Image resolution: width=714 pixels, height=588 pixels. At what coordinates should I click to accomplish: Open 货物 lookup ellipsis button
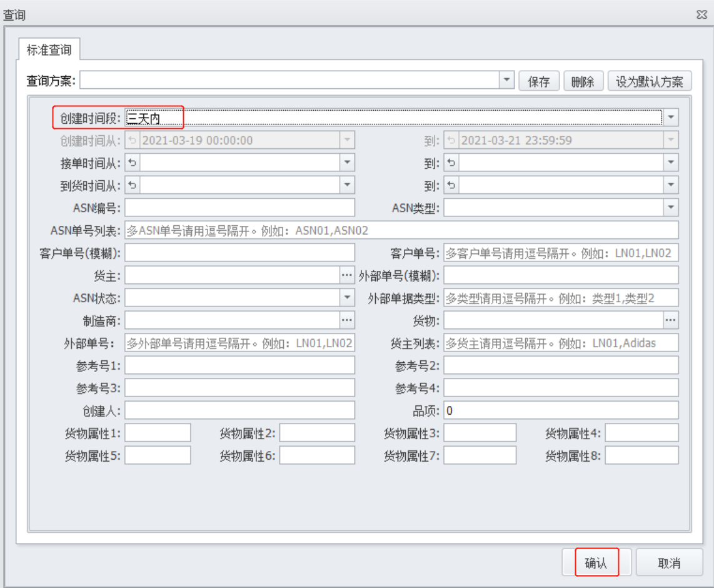click(671, 320)
